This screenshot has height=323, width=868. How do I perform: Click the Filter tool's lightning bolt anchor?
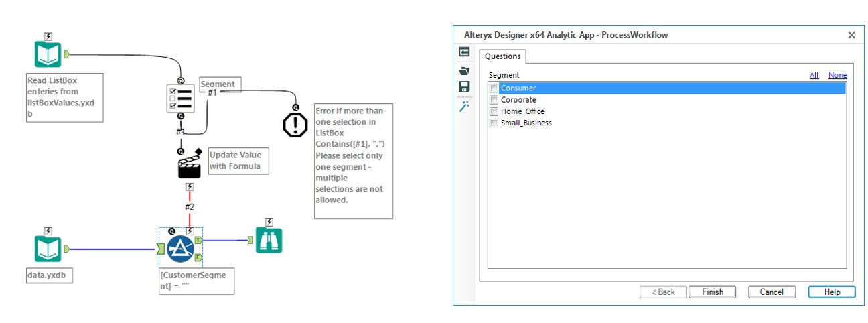click(190, 231)
